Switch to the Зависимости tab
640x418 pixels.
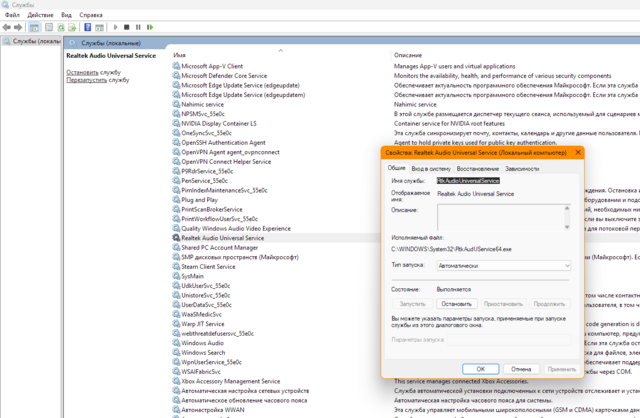[522, 169]
